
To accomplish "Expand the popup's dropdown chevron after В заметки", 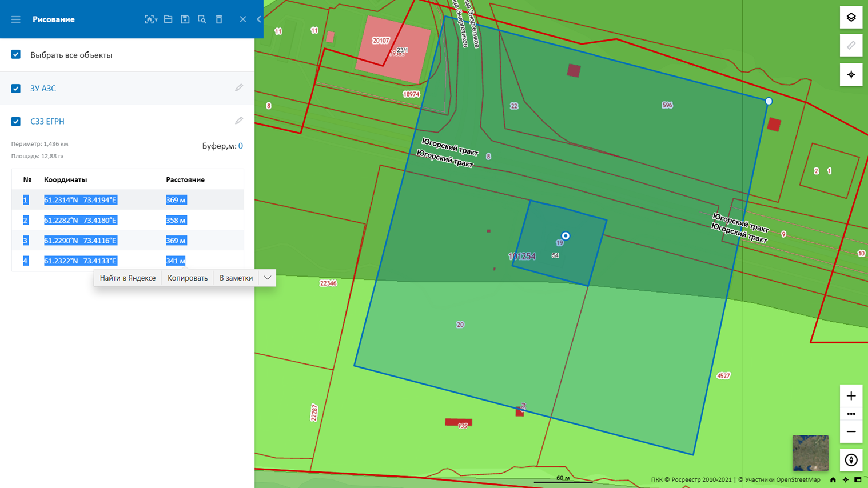I will tap(267, 278).
